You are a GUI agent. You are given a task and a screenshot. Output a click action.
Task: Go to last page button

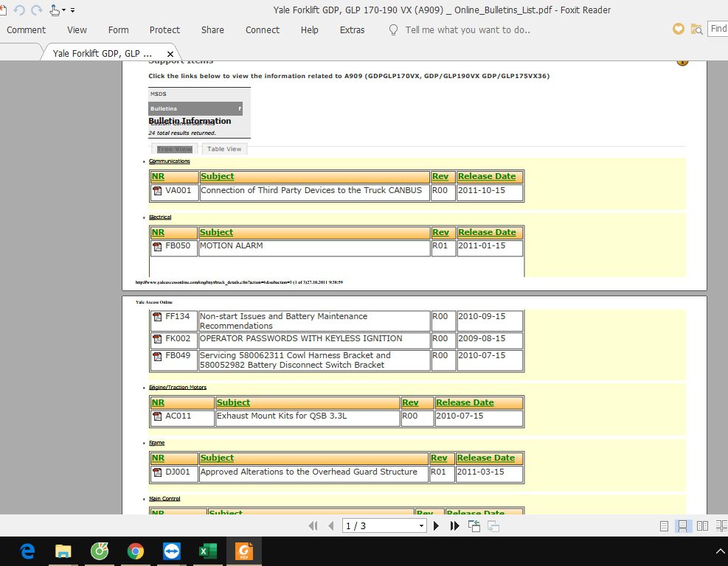454,525
